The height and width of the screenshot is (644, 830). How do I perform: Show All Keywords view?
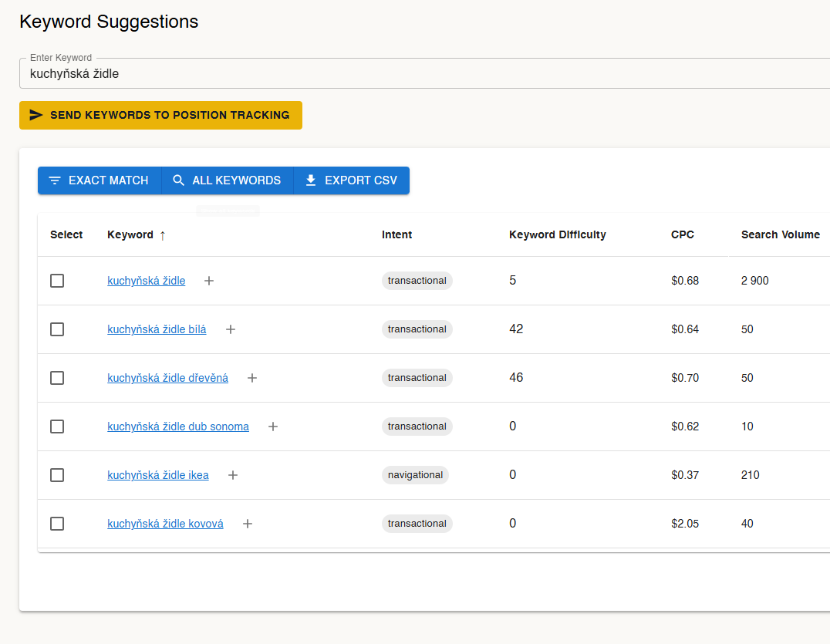tap(227, 180)
